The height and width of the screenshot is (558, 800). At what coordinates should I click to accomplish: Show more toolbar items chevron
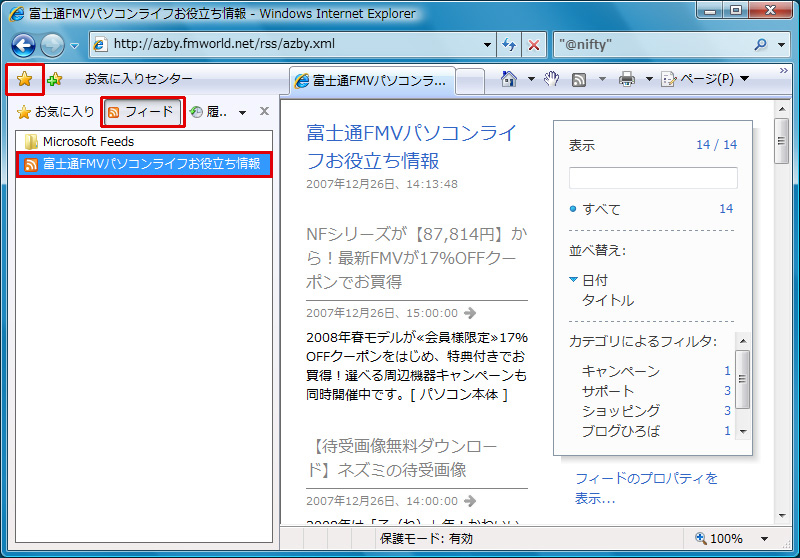784,71
